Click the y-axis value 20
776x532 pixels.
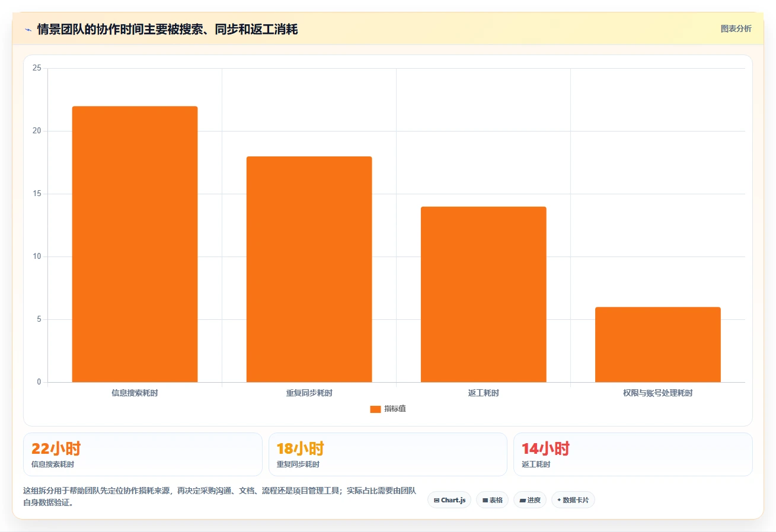(37, 131)
